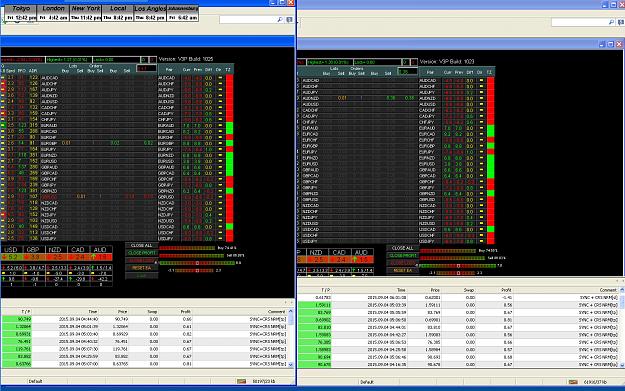This screenshot has height=391, width=625.
Task: Click RESET EA in the left window
Action: coord(142,268)
